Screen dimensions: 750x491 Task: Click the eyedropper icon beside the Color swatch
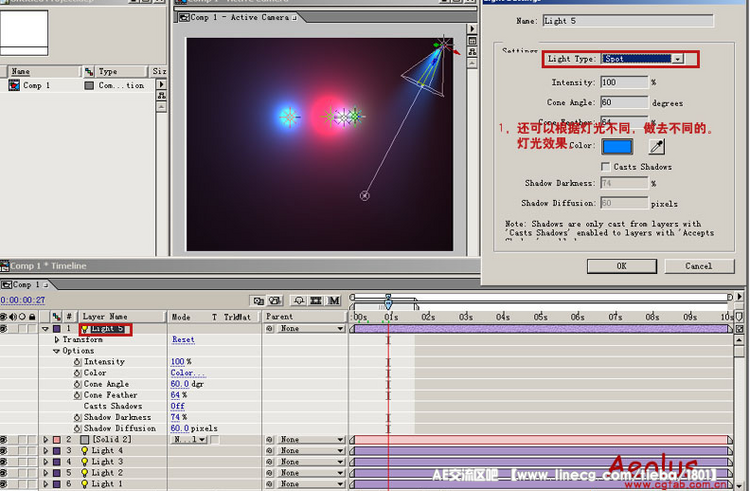[x=657, y=146]
